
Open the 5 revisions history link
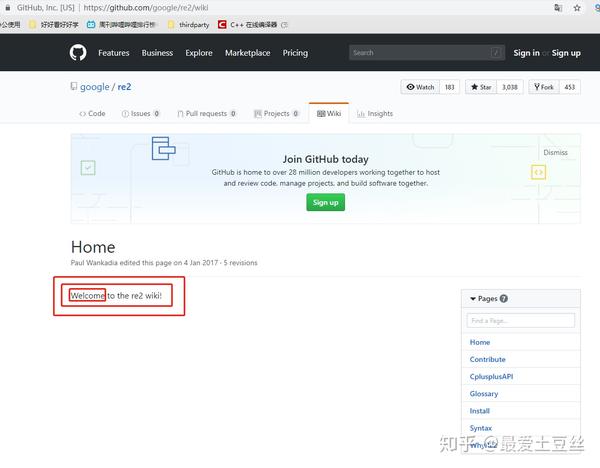pyautogui.click(x=241, y=263)
